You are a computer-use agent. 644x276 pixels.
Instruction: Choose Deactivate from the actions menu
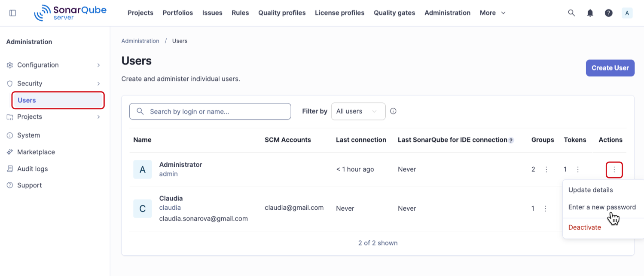pyautogui.click(x=585, y=227)
